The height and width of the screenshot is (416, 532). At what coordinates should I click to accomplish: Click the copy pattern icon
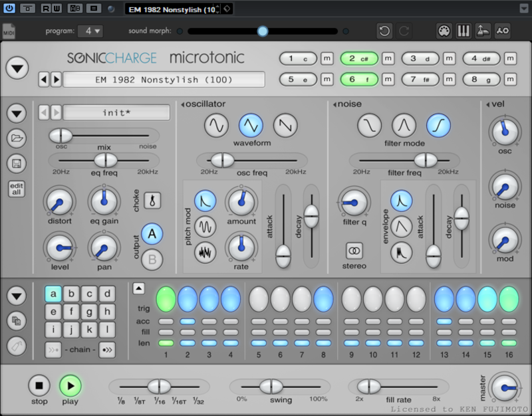click(17, 321)
